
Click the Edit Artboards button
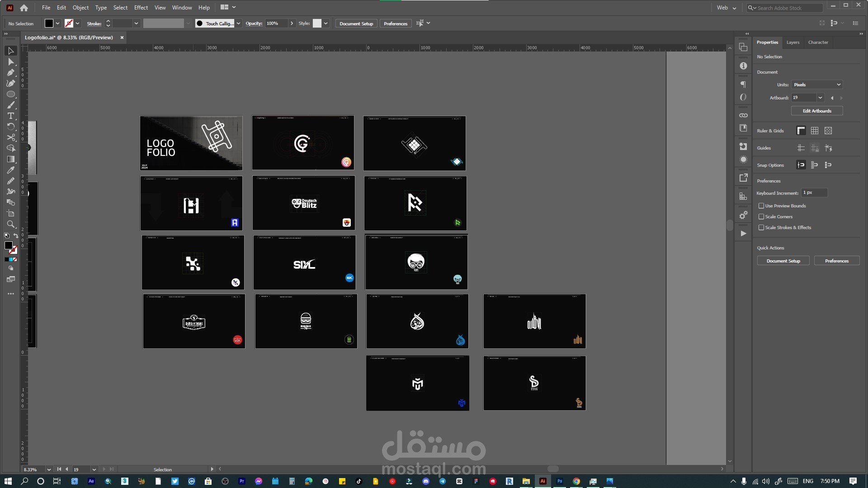(816, 111)
